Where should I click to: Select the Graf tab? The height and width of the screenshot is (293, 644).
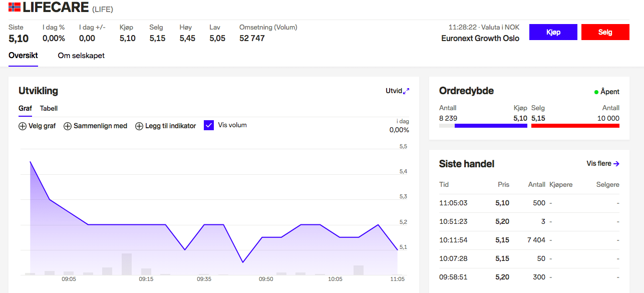25,108
